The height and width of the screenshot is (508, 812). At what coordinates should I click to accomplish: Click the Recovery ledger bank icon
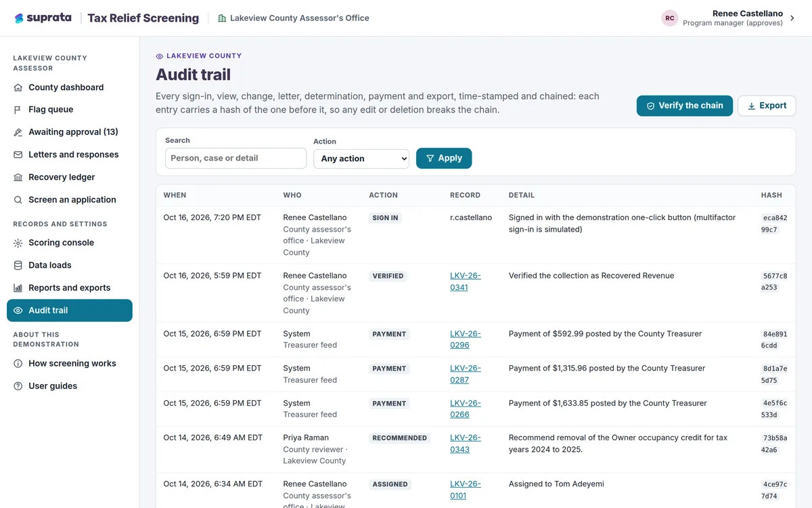18,177
